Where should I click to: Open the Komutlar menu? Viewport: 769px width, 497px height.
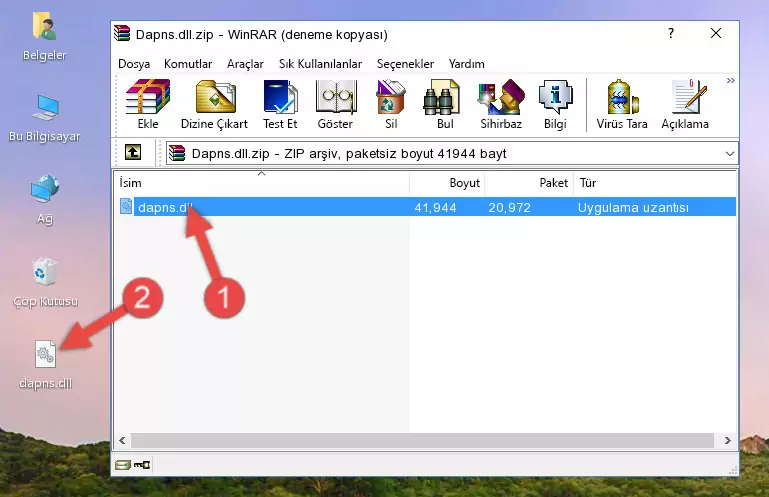coord(188,64)
